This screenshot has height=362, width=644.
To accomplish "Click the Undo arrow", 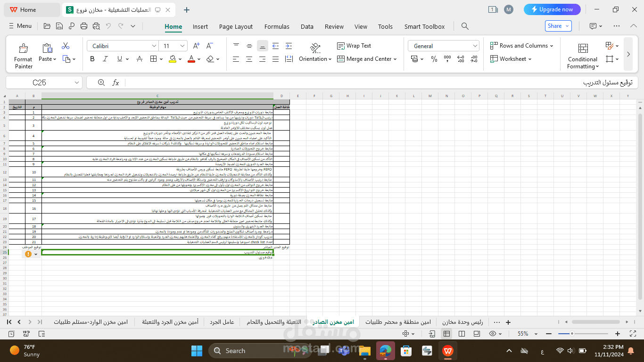I will click(108, 26).
